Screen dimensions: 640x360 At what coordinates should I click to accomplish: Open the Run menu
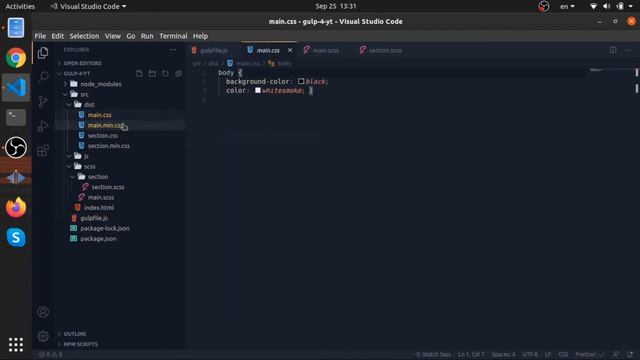click(x=147, y=36)
